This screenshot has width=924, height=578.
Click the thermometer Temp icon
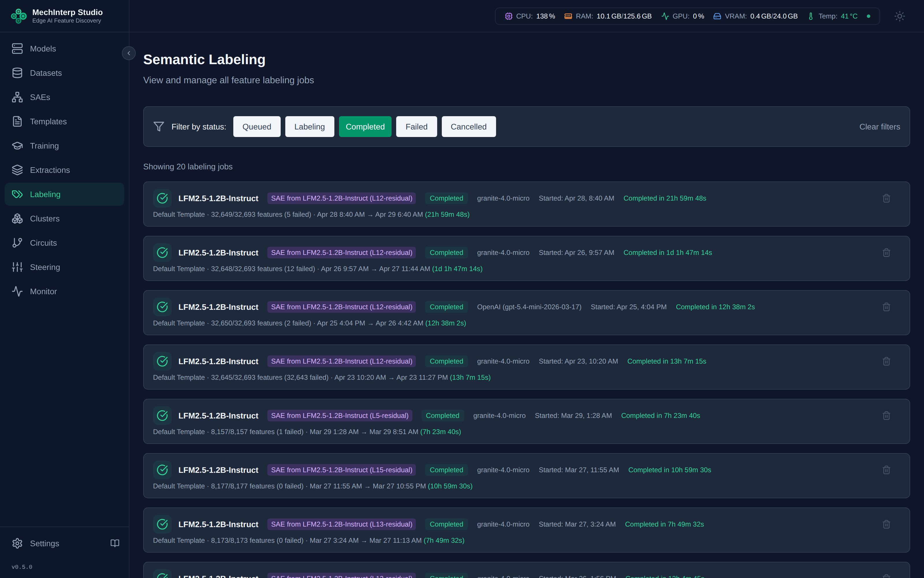pos(811,16)
